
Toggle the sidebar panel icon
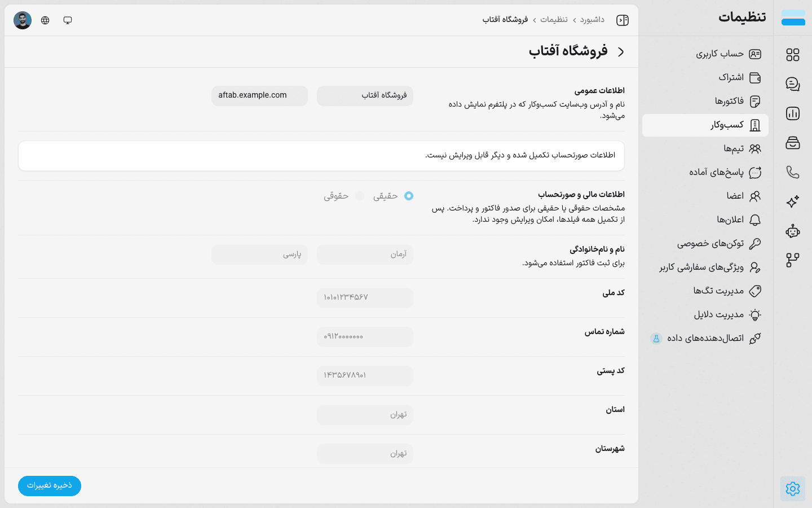[x=623, y=20]
